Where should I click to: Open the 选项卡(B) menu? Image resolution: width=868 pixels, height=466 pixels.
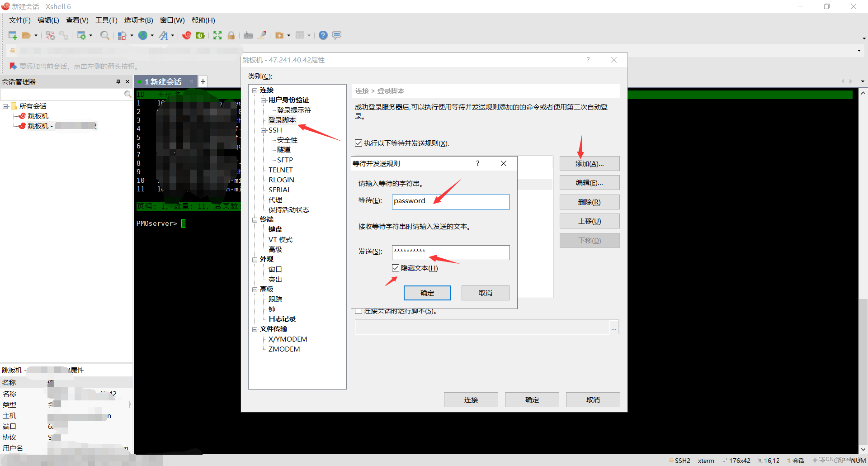pos(138,20)
